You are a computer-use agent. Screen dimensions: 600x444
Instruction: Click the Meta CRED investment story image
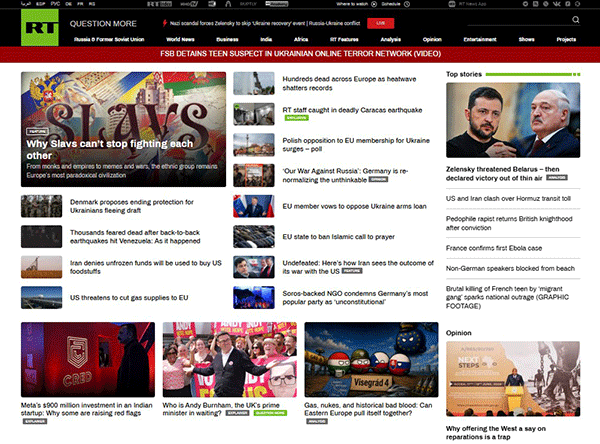pyautogui.click(x=88, y=359)
